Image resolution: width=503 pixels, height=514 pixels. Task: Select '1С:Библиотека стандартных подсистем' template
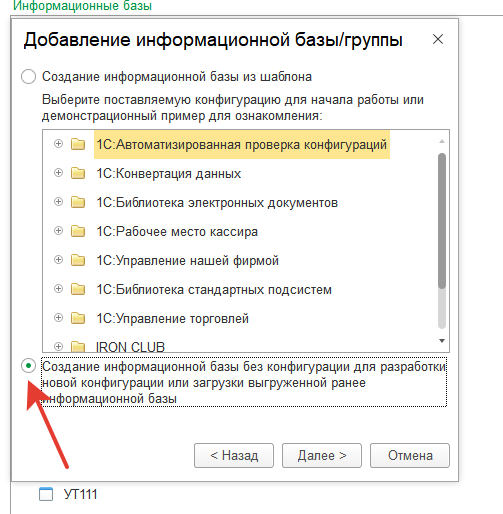click(214, 290)
